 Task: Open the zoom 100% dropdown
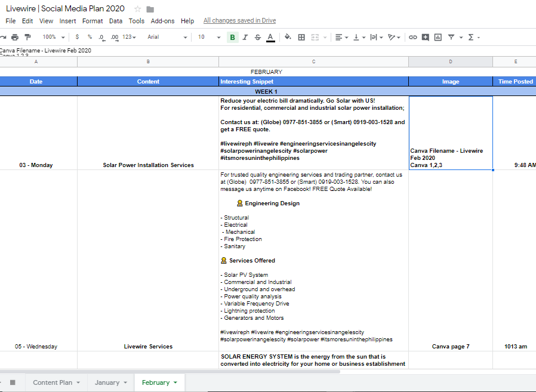coord(53,37)
